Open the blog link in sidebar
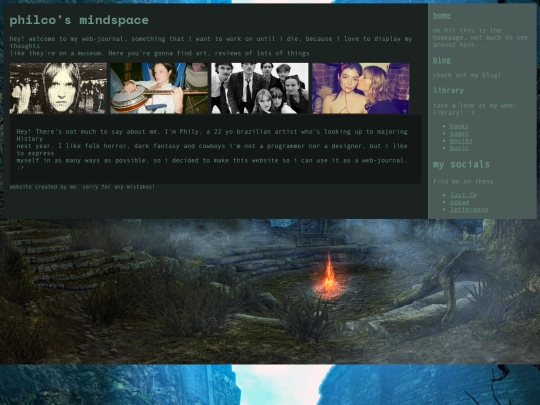Screen dimensions: 540x405 coord(442,60)
